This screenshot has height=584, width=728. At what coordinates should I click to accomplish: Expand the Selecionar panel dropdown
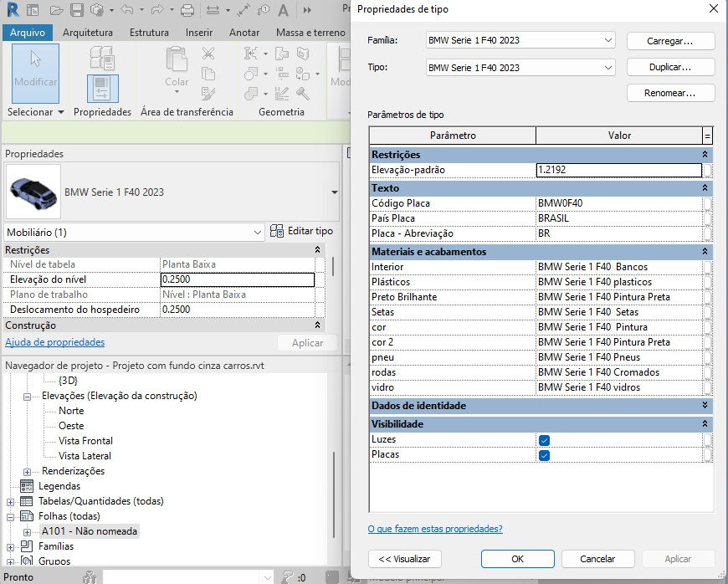click(x=61, y=112)
